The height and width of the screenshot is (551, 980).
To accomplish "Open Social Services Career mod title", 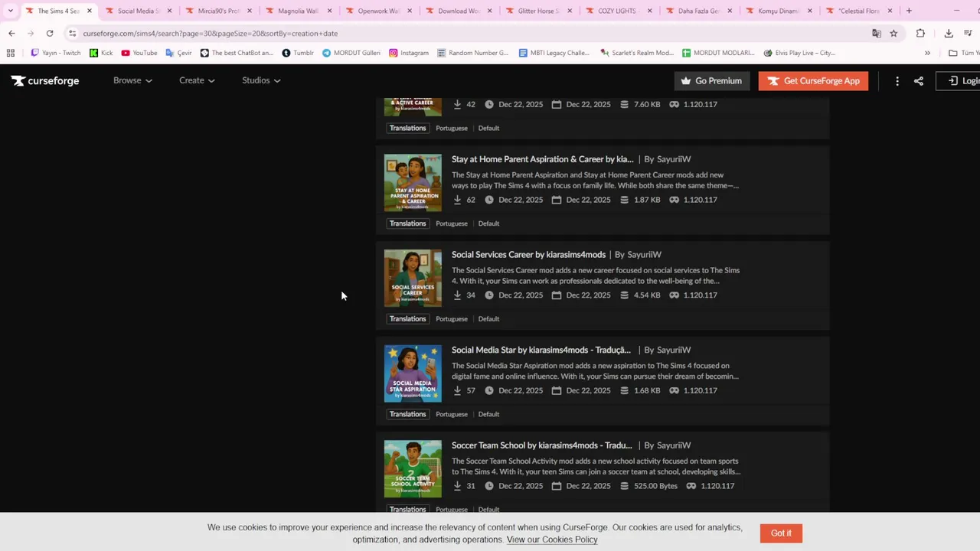I will coord(528,255).
